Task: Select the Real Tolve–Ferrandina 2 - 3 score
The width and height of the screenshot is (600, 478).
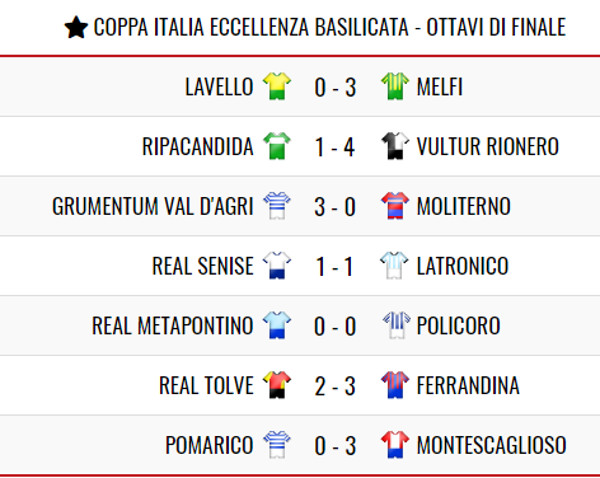Action: [335, 386]
